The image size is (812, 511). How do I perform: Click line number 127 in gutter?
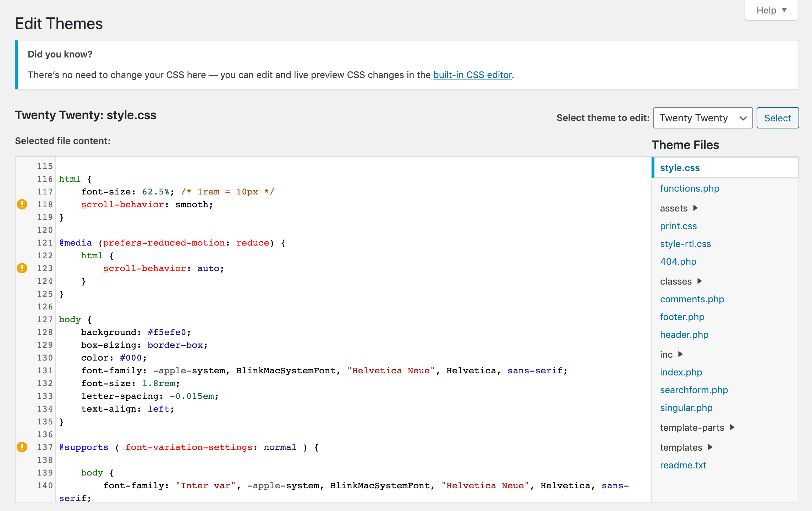45,319
